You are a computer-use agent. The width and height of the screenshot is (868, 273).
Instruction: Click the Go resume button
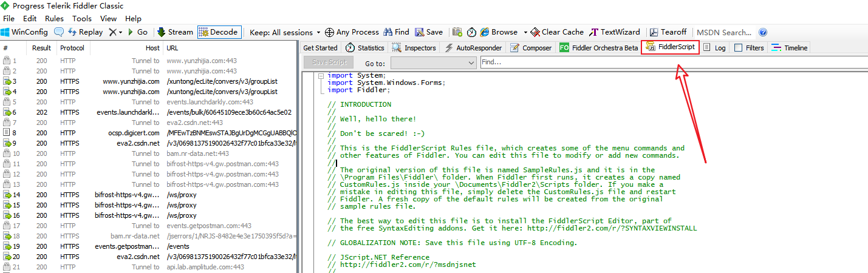[137, 32]
